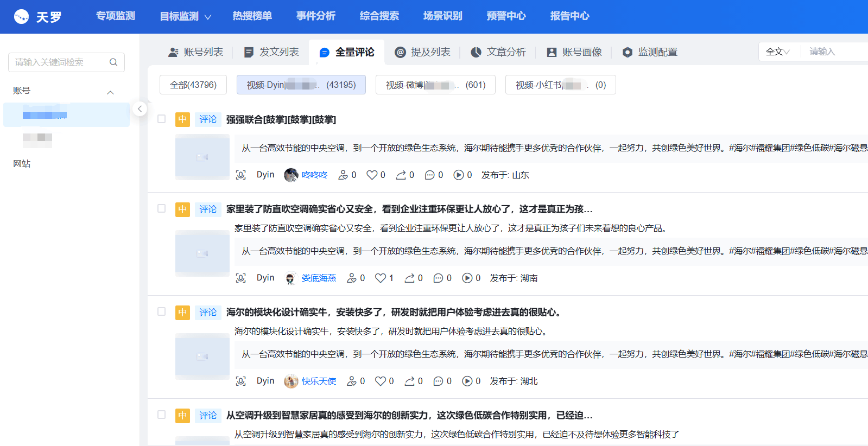Tick checkbox for 海尔的模块化设计 comment
Viewport: 868px width, 446px height.
(x=161, y=311)
